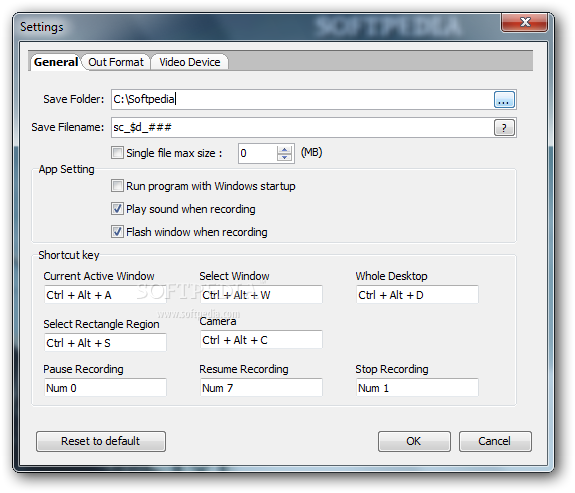Click the Save Folder path field
This screenshot has width=575, height=493.
coord(302,99)
